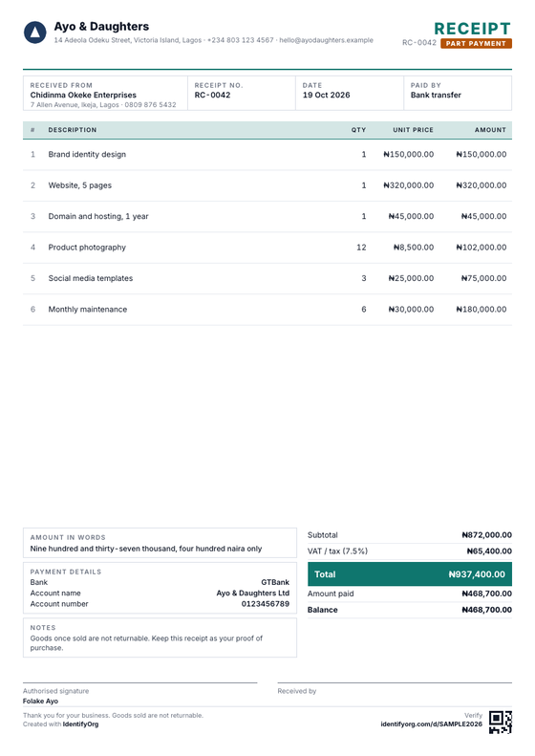Select the Notes text about returnable goods

point(146,643)
